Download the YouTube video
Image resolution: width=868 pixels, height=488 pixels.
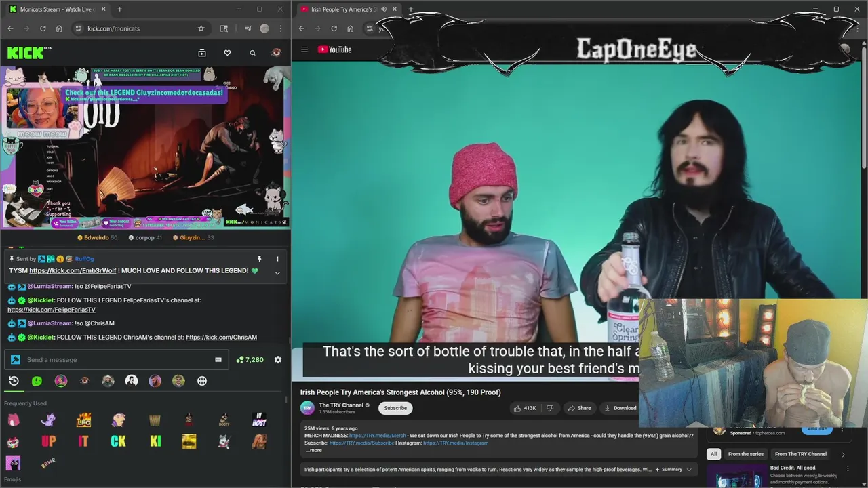pyautogui.click(x=620, y=408)
